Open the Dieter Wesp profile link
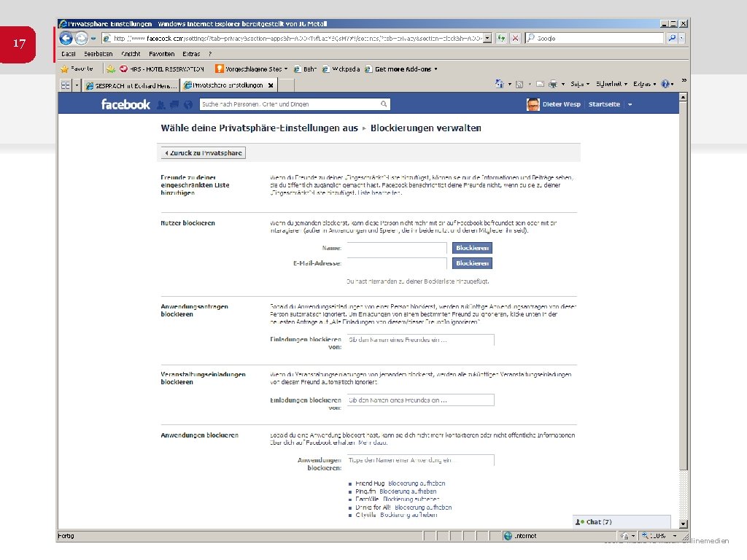This screenshot has height=560, width=747. pos(561,104)
